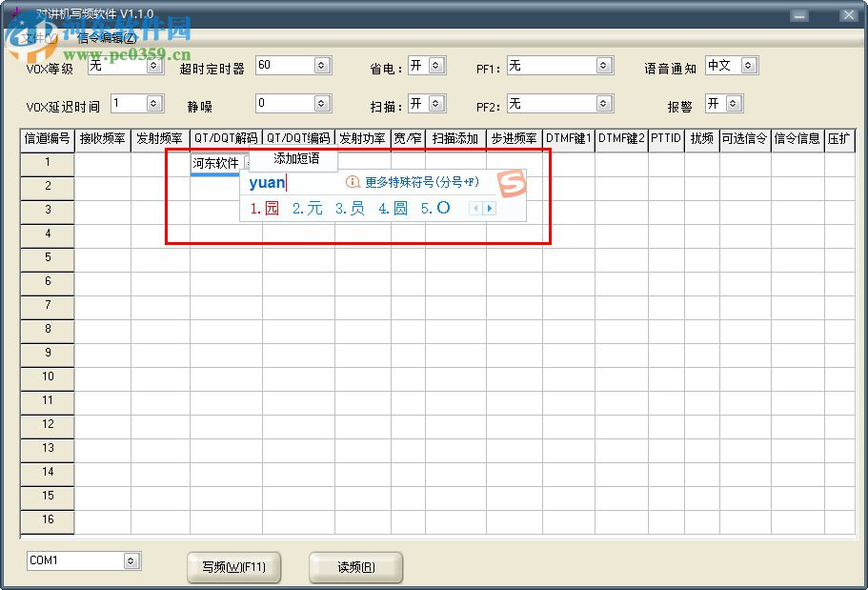Select channel row 10 header

coord(47,377)
